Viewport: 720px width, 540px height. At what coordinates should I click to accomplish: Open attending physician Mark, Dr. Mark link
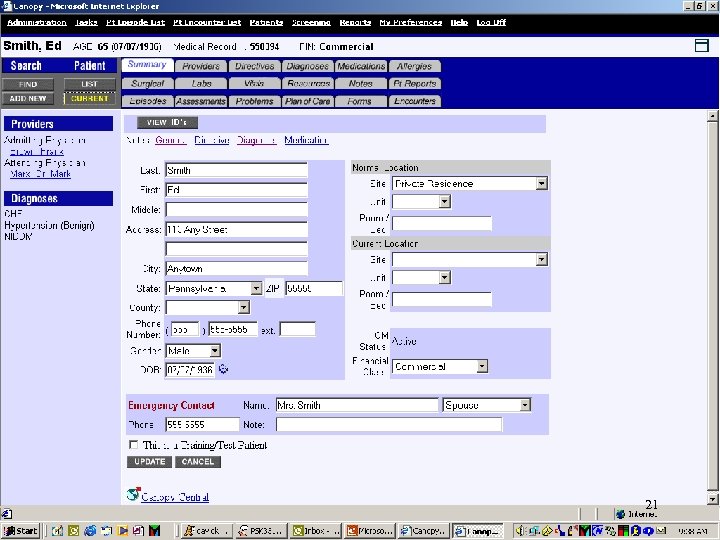pyautogui.click(x=40, y=174)
